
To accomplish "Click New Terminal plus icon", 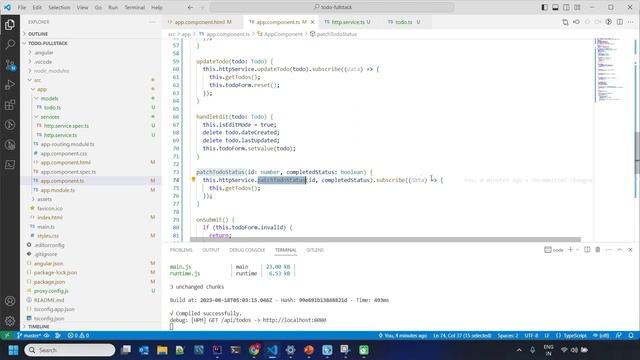I will pyautogui.click(x=571, y=249).
